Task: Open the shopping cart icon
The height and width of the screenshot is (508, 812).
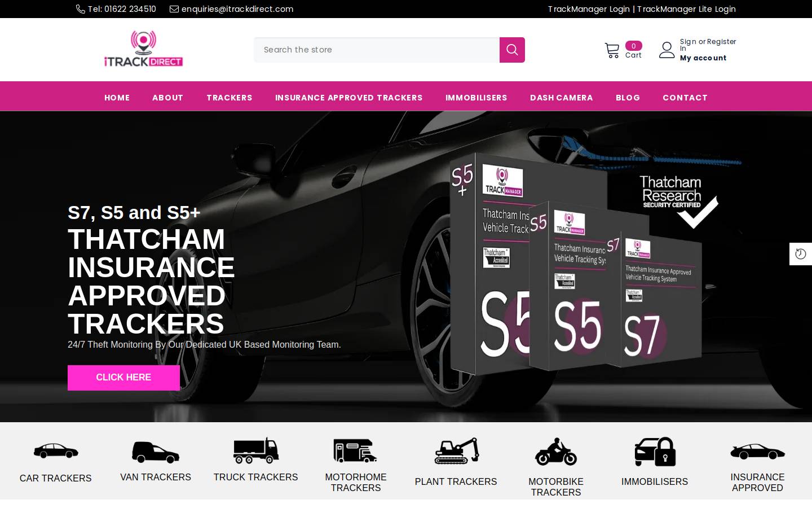Action: point(612,50)
